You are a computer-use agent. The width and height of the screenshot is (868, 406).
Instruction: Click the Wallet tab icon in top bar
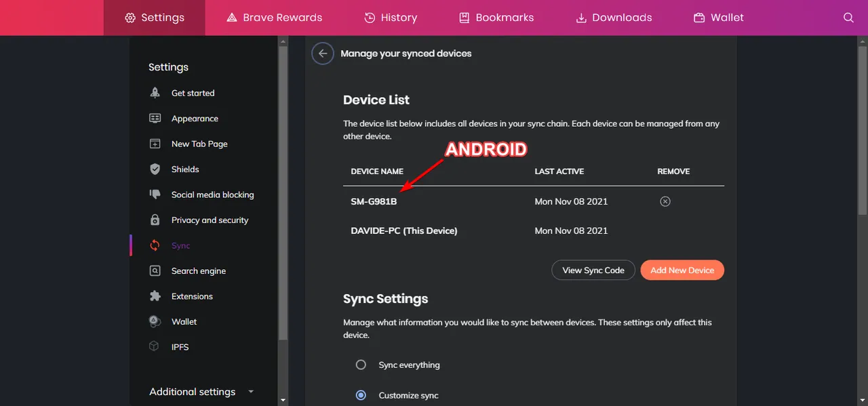[699, 18]
